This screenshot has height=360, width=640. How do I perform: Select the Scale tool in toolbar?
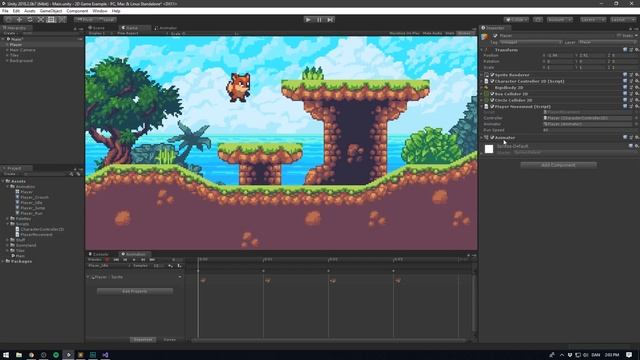click(40, 20)
